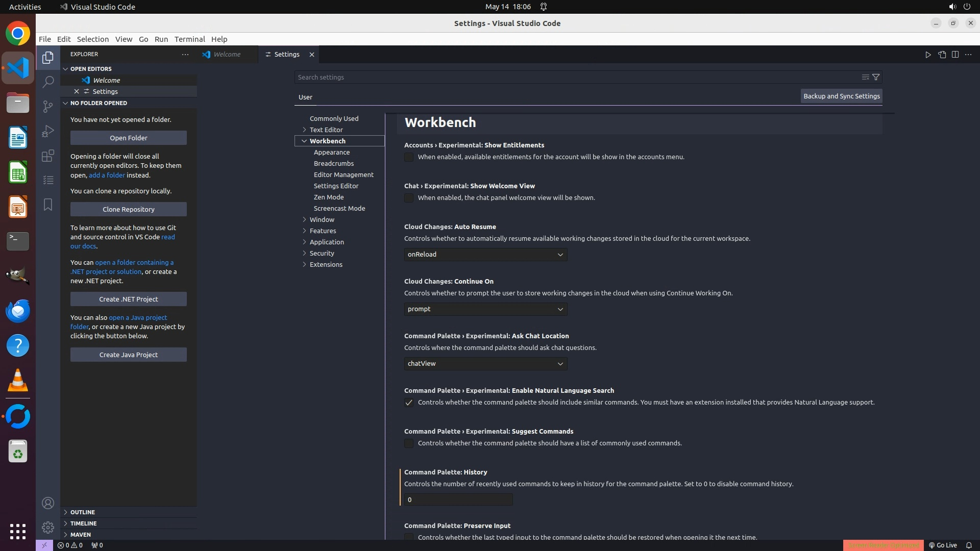
Task: Enable Show Entitlements checkbox
Action: click(409, 157)
